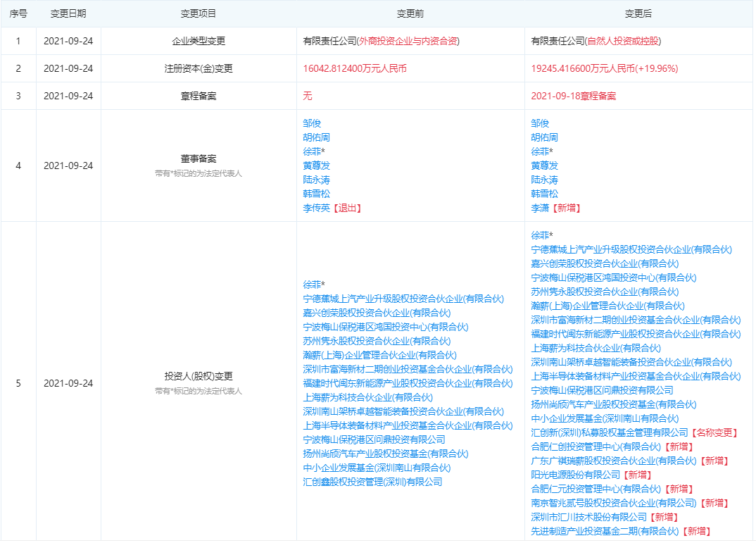This screenshot has height=543, width=756.
Task: Open 深圳市汇川技术股份有限公司 link
Action: (x=588, y=517)
